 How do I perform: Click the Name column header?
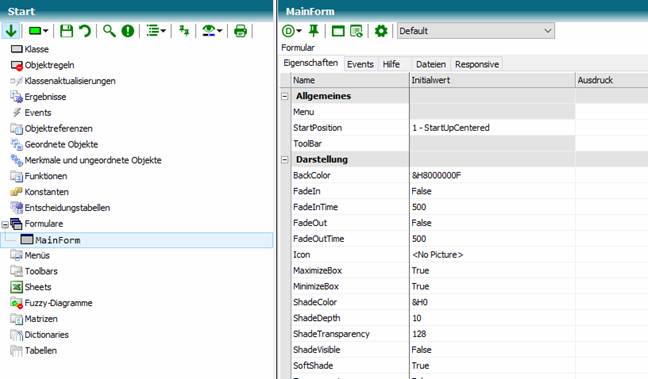[x=350, y=80]
